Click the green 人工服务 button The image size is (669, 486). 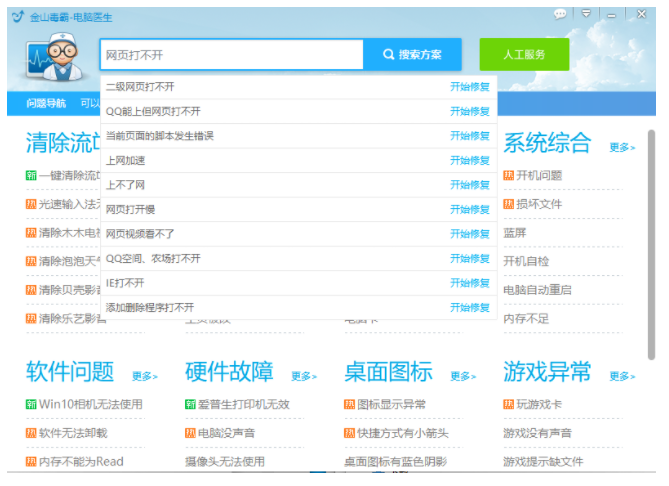tap(524, 54)
